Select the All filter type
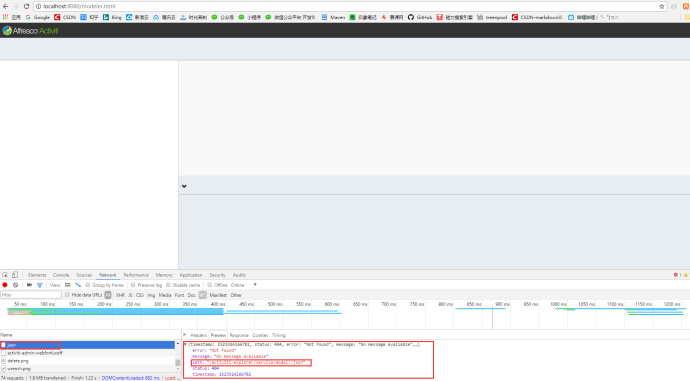690x381 pixels. 108,295
